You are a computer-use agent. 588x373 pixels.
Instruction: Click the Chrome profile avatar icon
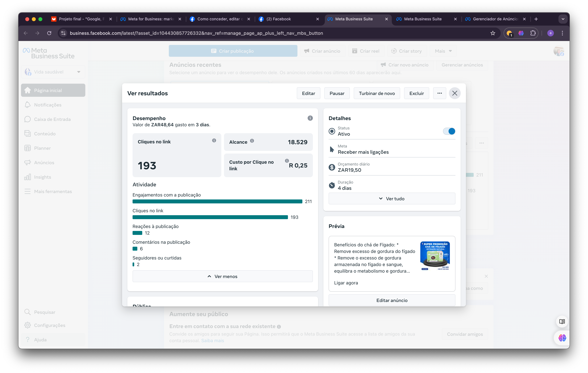point(550,33)
